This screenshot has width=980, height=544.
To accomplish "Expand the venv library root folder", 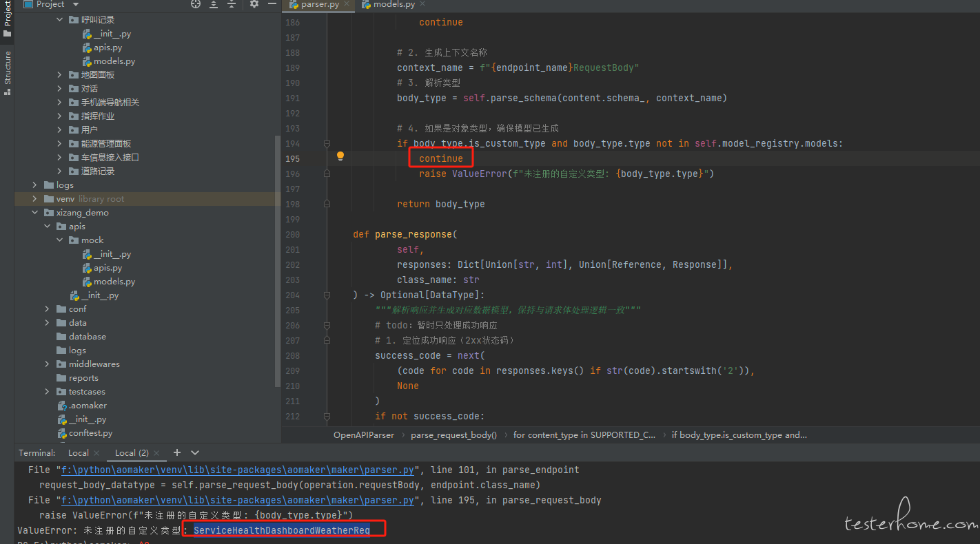I will pos(35,199).
